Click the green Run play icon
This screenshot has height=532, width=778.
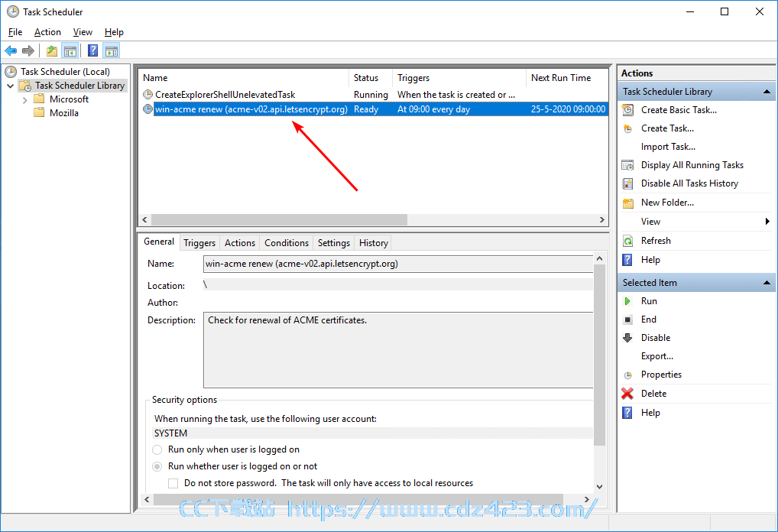(x=627, y=301)
